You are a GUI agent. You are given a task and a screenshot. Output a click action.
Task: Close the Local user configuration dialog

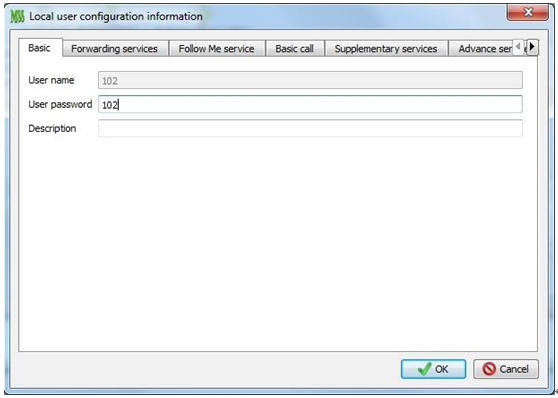tap(527, 12)
